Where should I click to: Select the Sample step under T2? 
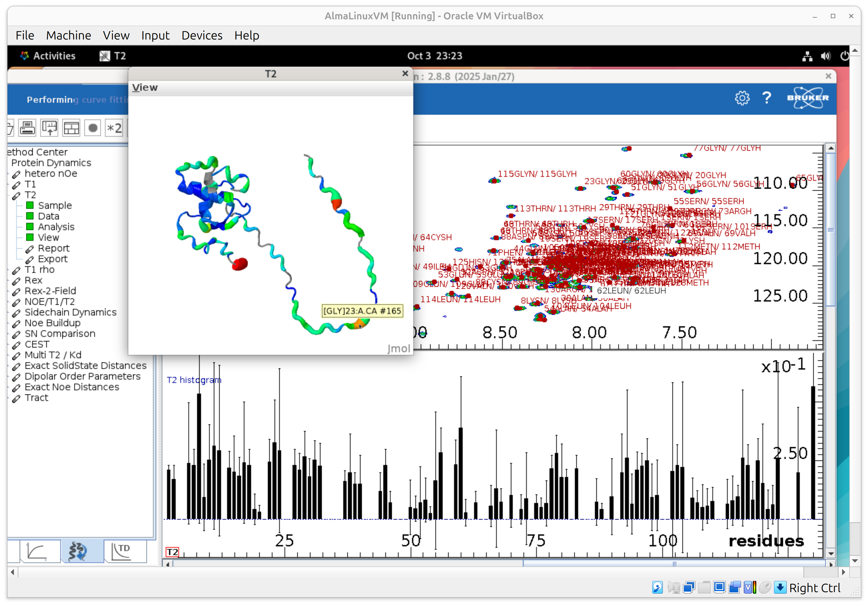[54, 205]
